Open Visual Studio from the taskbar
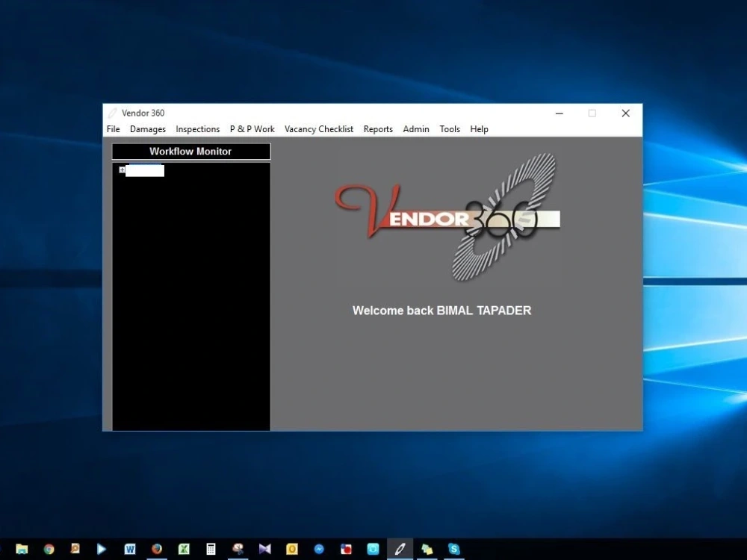Screen dimensions: 747x560 tap(265, 549)
